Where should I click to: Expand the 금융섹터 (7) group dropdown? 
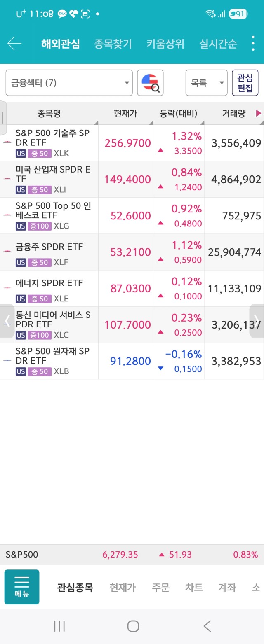pos(69,83)
